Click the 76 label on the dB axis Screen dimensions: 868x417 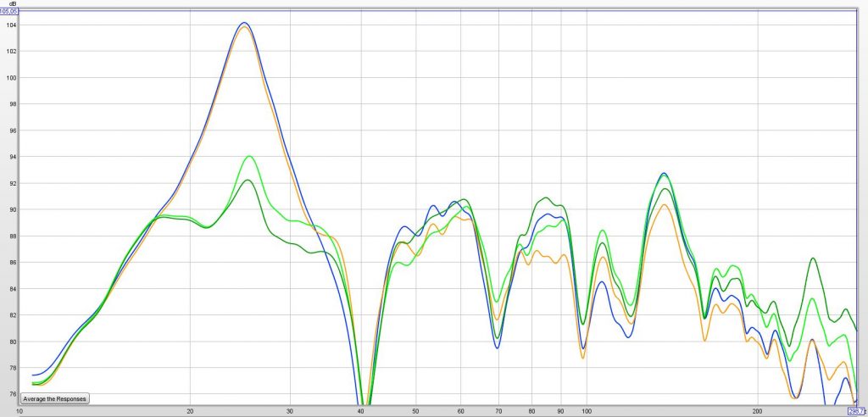(12, 395)
